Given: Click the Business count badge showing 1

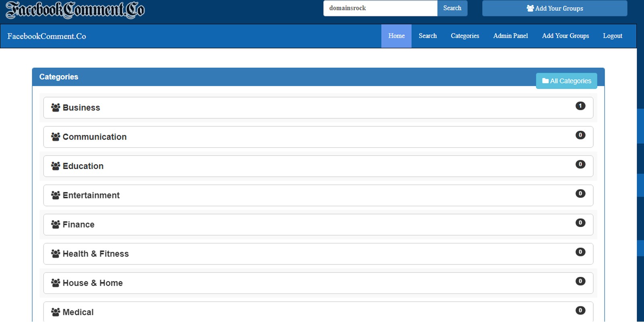Looking at the screenshot, I should coord(580,106).
